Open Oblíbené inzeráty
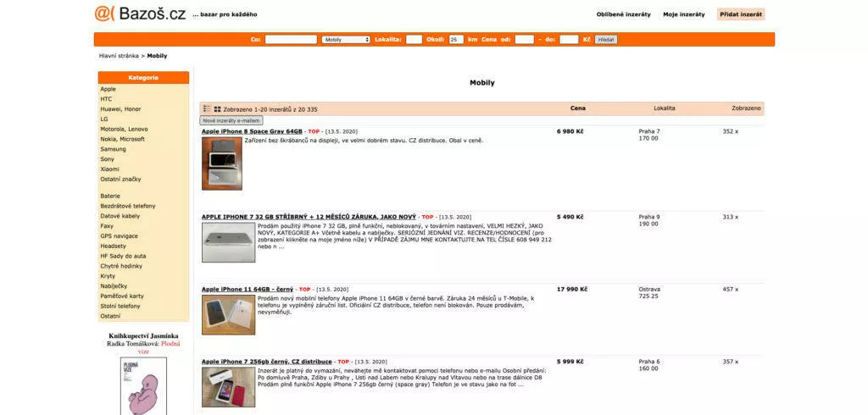Screen dimensions: 868x415 [x=623, y=14]
